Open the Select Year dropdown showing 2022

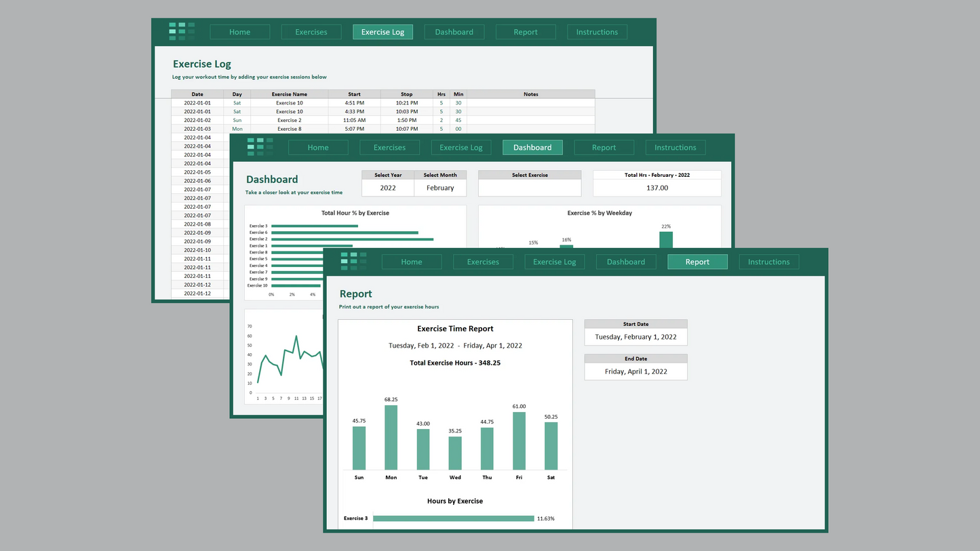coord(387,188)
